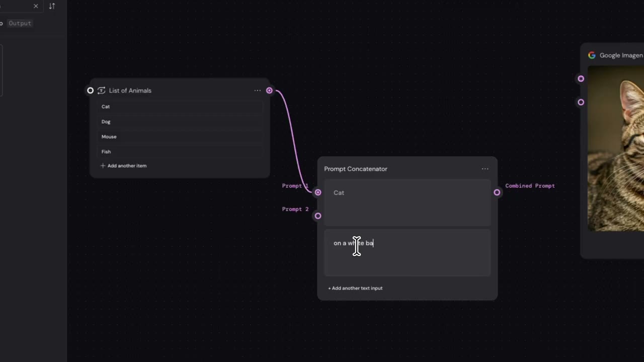Click the generated cat image thumbnail
644x362 pixels.
tap(616, 149)
